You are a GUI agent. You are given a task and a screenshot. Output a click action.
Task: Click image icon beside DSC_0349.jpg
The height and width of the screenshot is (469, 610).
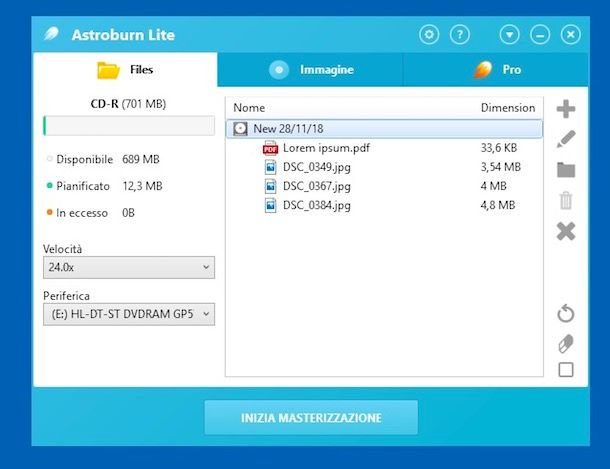point(270,167)
